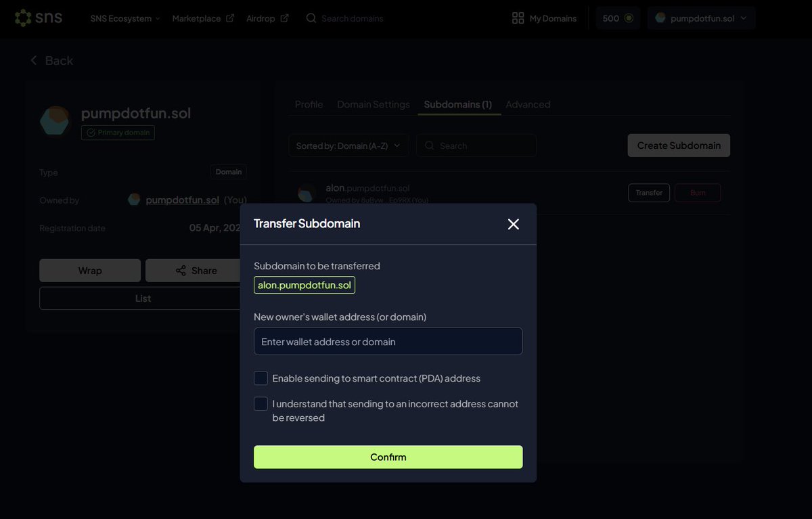Focus the subdomain Search field

[x=476, y=145]
